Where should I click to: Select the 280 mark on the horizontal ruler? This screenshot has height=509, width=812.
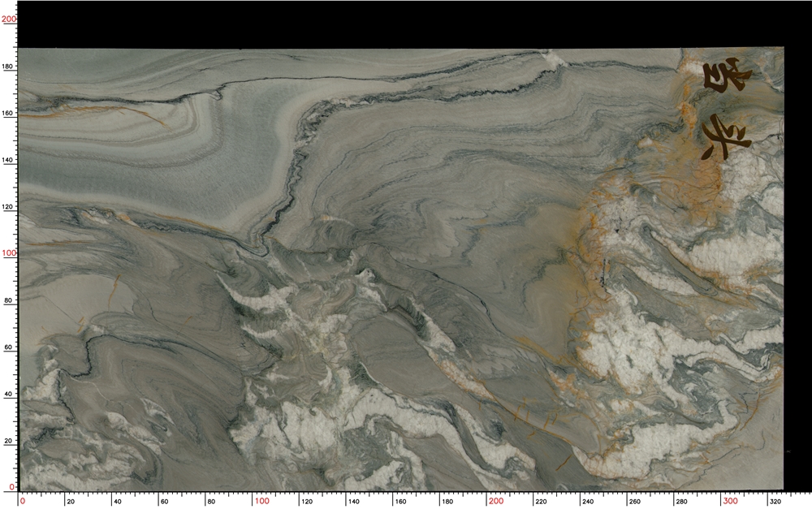[x=684, y=502]
